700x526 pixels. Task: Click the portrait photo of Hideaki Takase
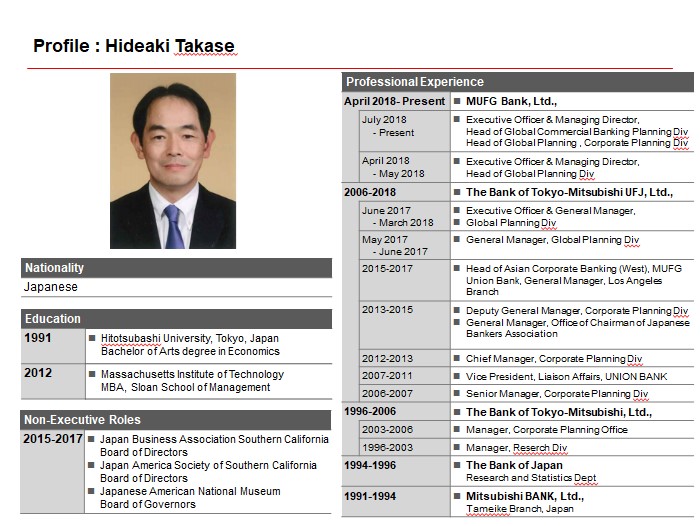coord(173,161)
